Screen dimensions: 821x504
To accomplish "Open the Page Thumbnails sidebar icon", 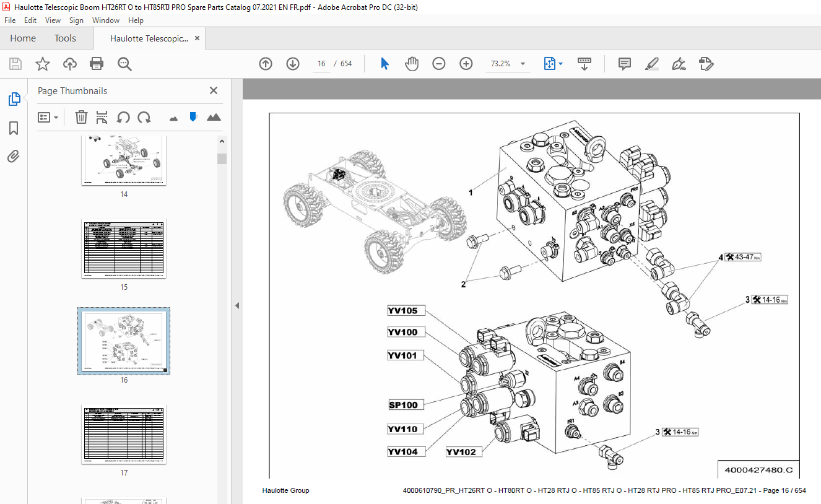I will point(14,99).
